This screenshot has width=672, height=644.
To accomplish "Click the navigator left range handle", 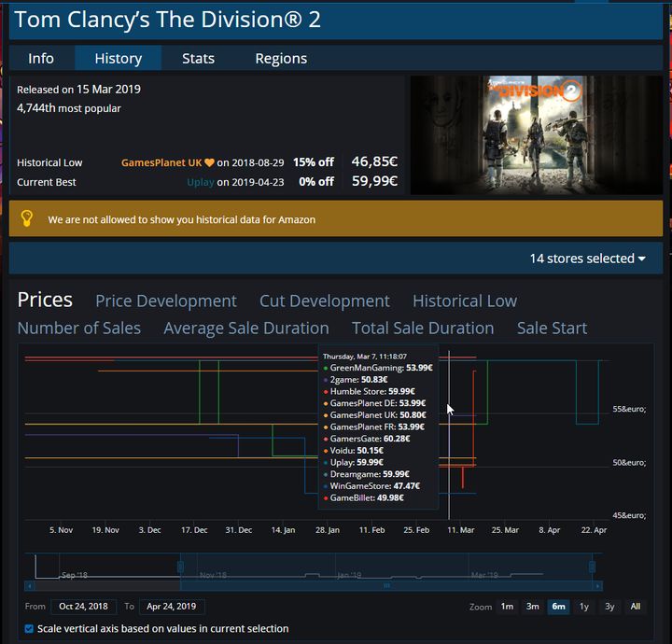I will [x=180, y=567].
